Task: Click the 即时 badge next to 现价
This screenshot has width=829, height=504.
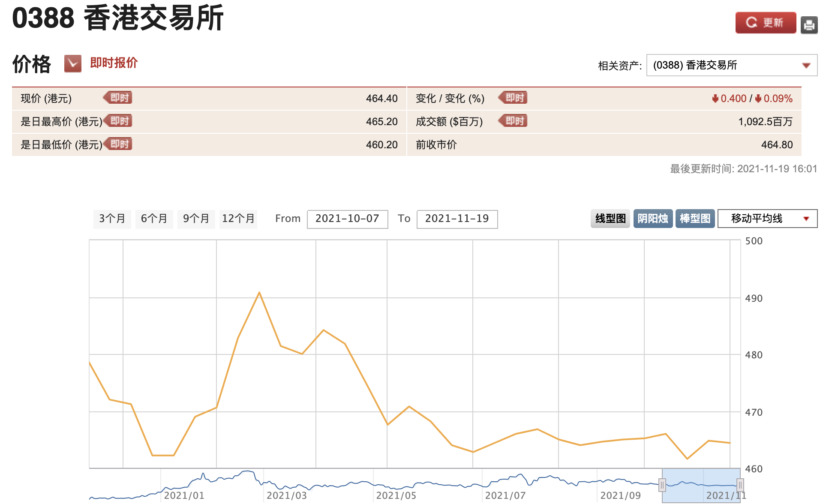Action: click(118, 98)
